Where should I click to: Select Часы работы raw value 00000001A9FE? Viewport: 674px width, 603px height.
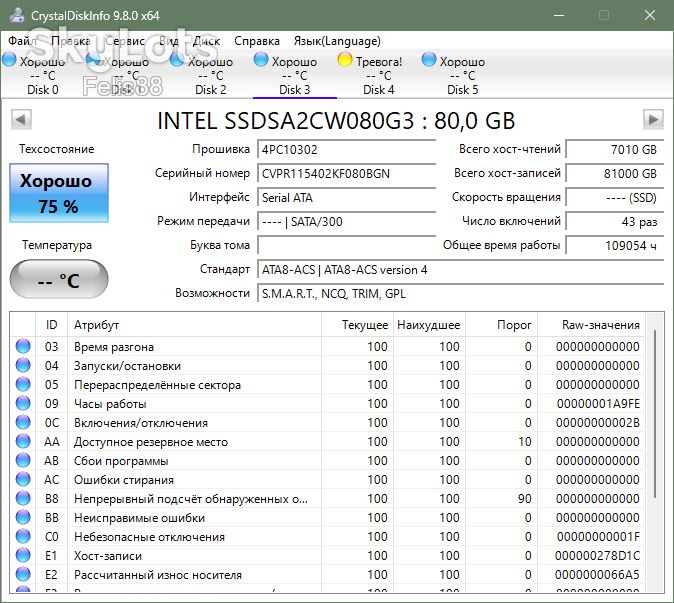[598, 404]
